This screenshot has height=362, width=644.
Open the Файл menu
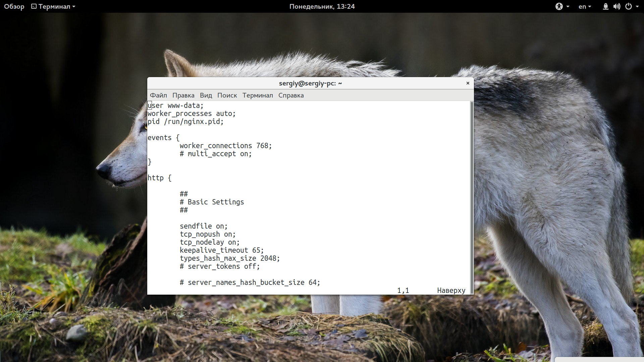coord(158,95)
